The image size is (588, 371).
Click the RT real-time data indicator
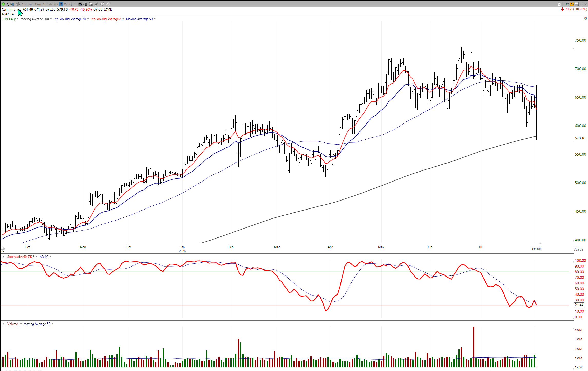coord(567,4)
